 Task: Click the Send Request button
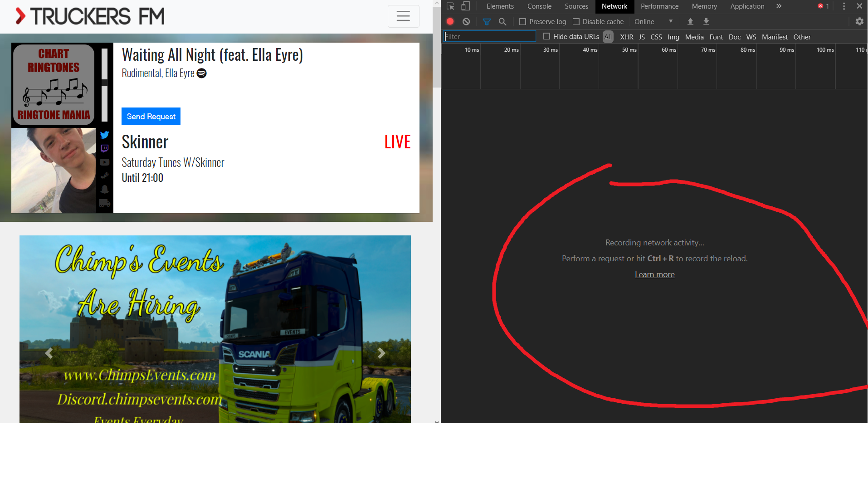click(151, 116)
